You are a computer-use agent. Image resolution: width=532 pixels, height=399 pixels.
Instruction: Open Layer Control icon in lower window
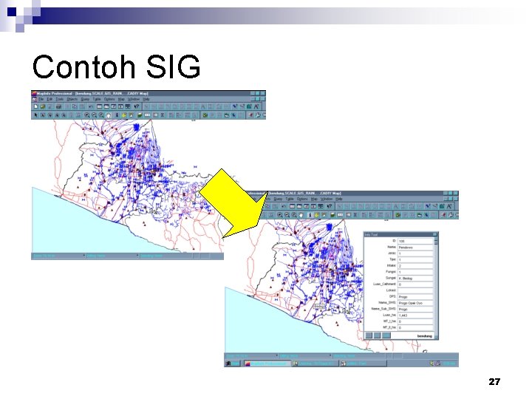332,215
